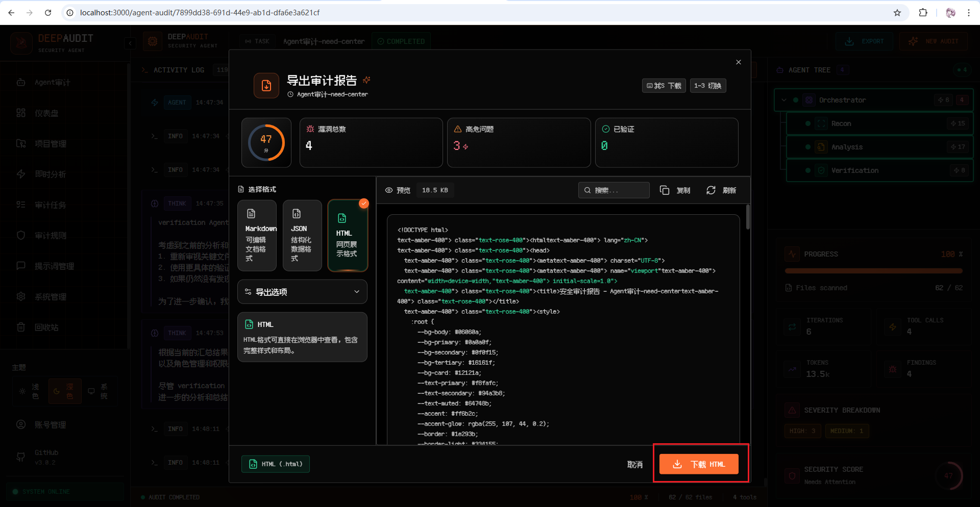Click the lightning icon for 即时分析
980x507 pixels.
pos(21,174)
